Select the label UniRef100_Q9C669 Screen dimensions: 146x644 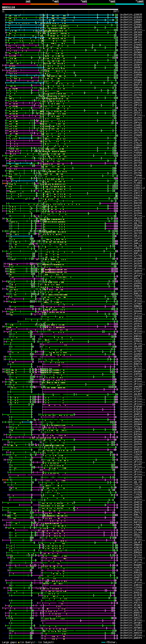click(131, 32)
